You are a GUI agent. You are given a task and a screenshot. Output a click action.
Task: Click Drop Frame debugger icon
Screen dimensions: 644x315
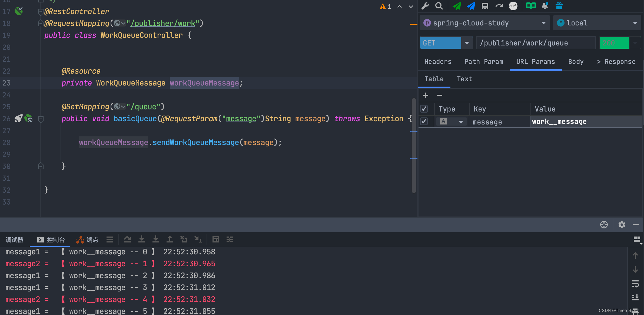coord(184,239)
